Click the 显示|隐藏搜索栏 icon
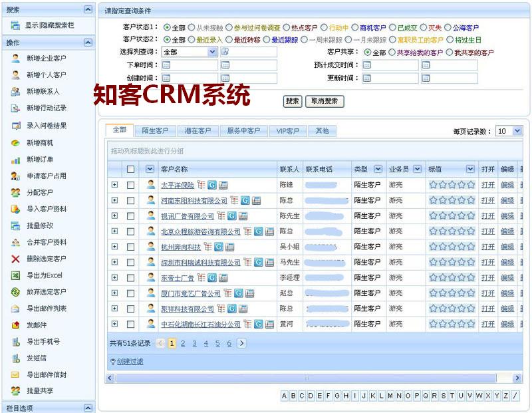 point(15,25)
